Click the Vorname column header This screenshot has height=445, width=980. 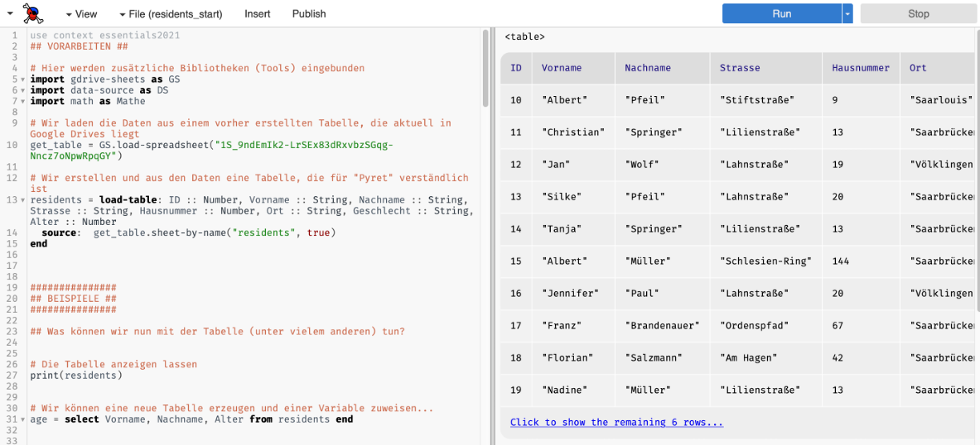[561, 68]
